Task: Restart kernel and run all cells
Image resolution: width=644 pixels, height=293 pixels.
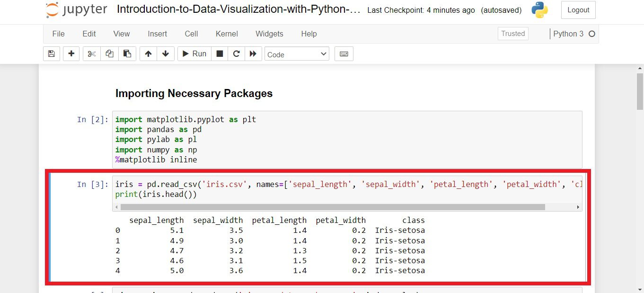Action: coord(253,53)
